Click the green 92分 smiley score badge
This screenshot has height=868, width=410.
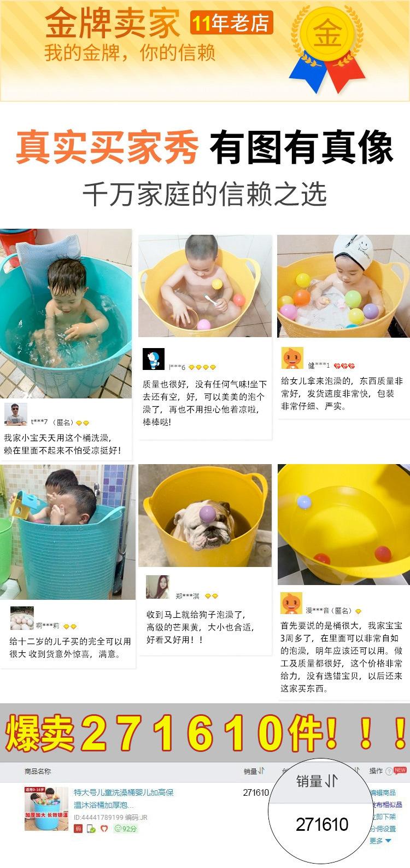coord(125,829)
